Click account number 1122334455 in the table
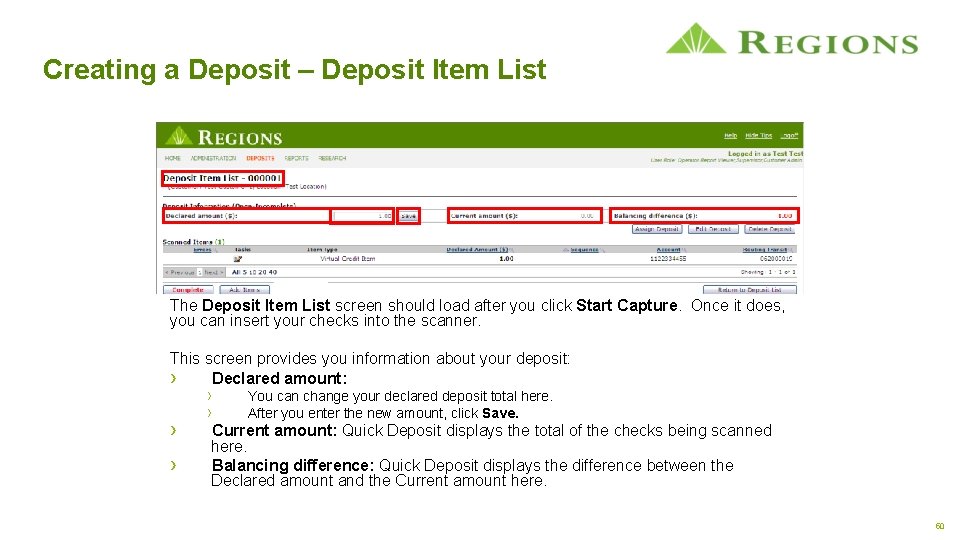 668,259
